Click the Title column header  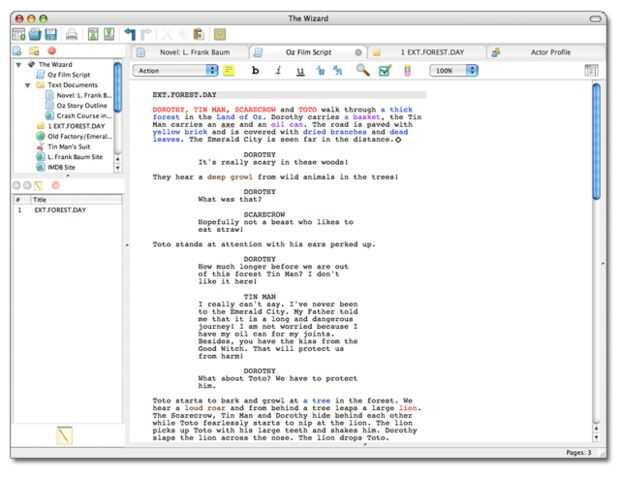(76, 199)
